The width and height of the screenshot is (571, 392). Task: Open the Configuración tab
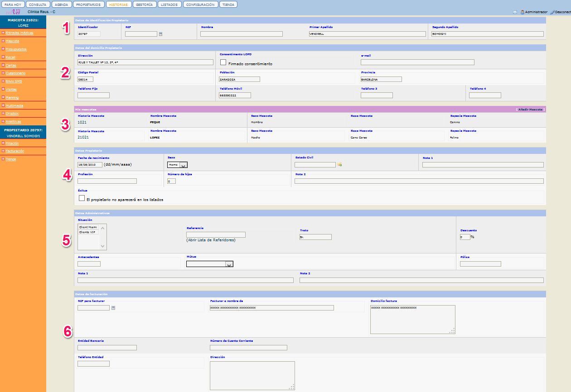[201, 5]
